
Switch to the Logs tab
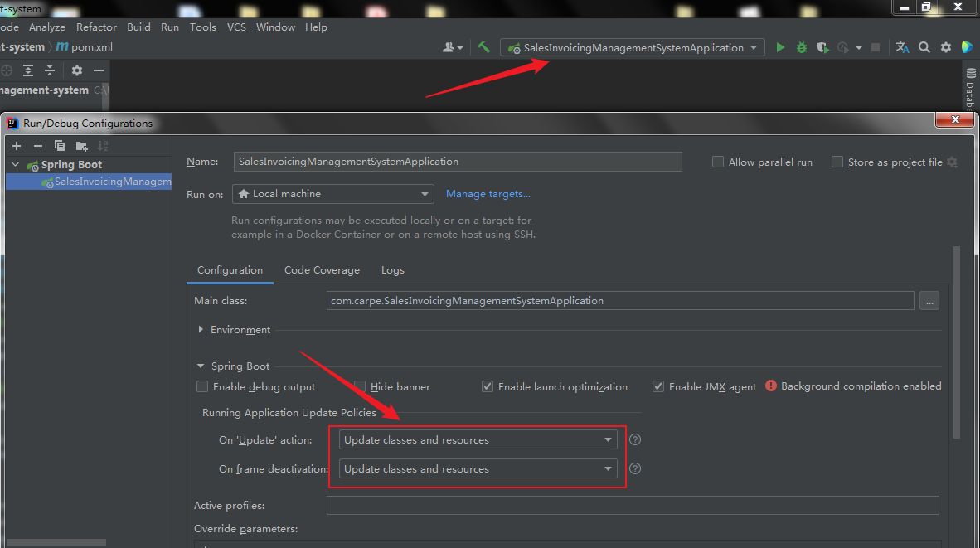[x=392, y=270]
